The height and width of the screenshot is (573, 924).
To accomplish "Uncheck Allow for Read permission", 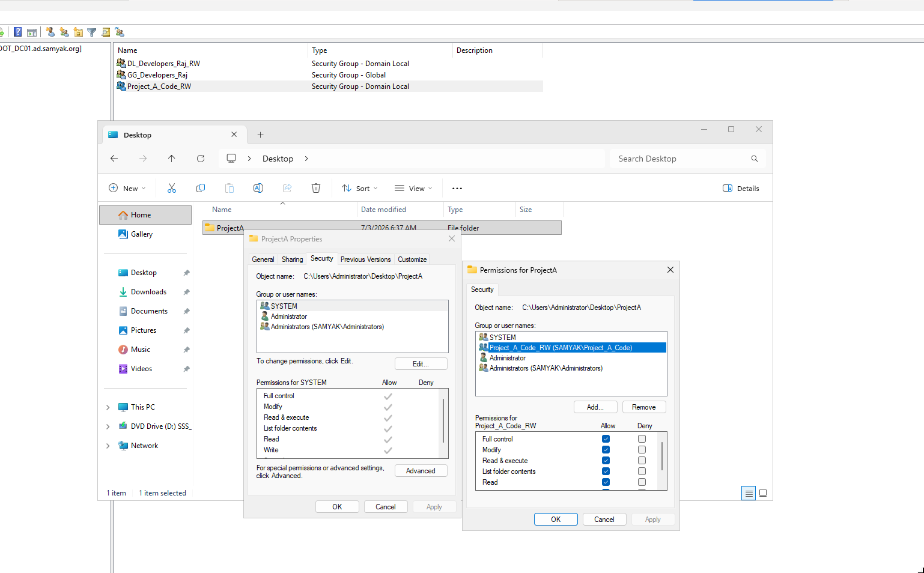I will click(x=606, y=482).
